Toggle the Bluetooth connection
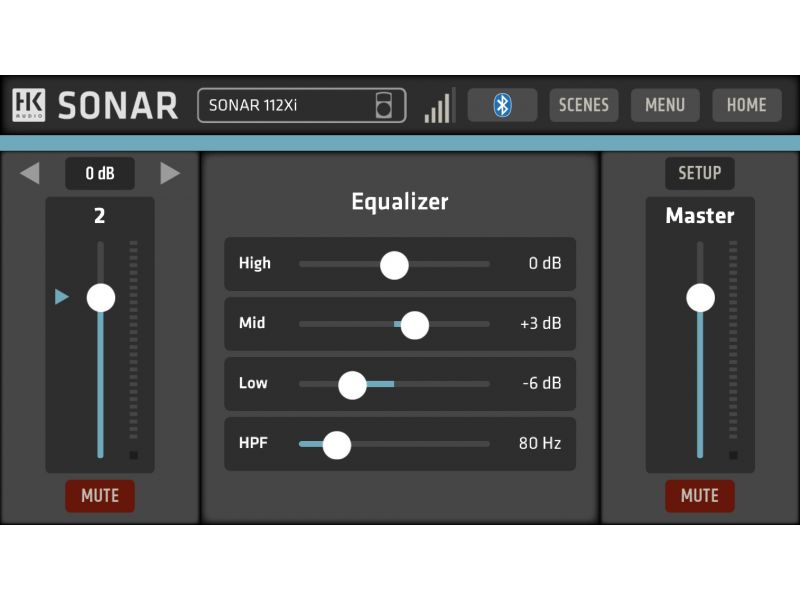Screen dimensions: 800x600 (x=503, y=104)
